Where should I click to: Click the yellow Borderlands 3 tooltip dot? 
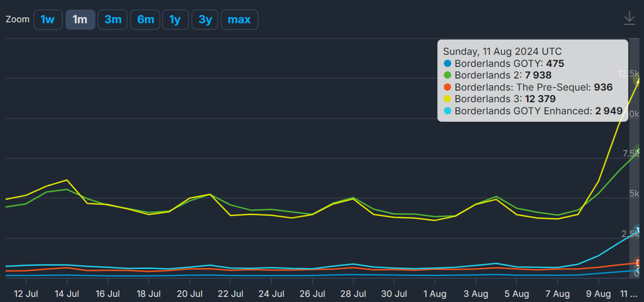448,99
